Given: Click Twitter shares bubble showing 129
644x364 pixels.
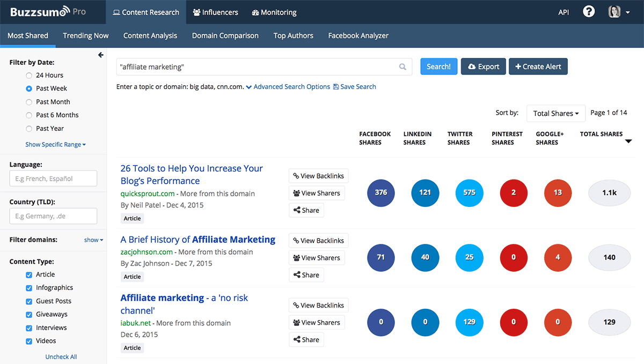Looking at the screenshot, I should 470,322.
